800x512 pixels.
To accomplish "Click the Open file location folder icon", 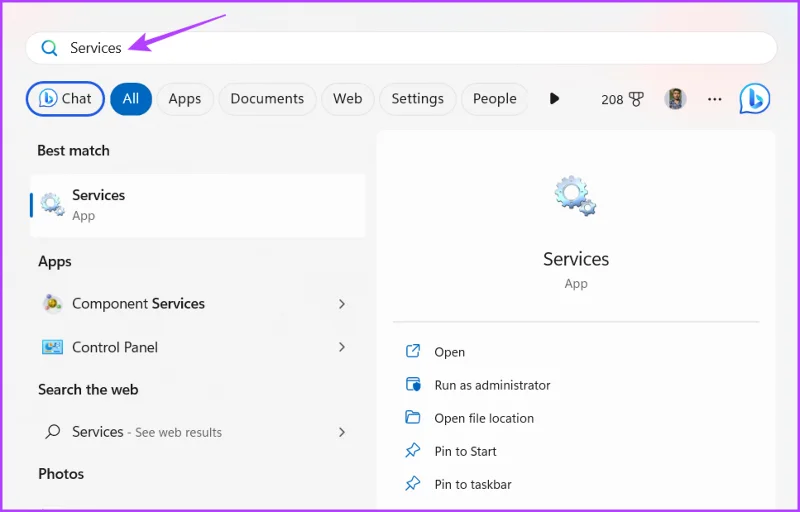I will (x=412, y=418).
